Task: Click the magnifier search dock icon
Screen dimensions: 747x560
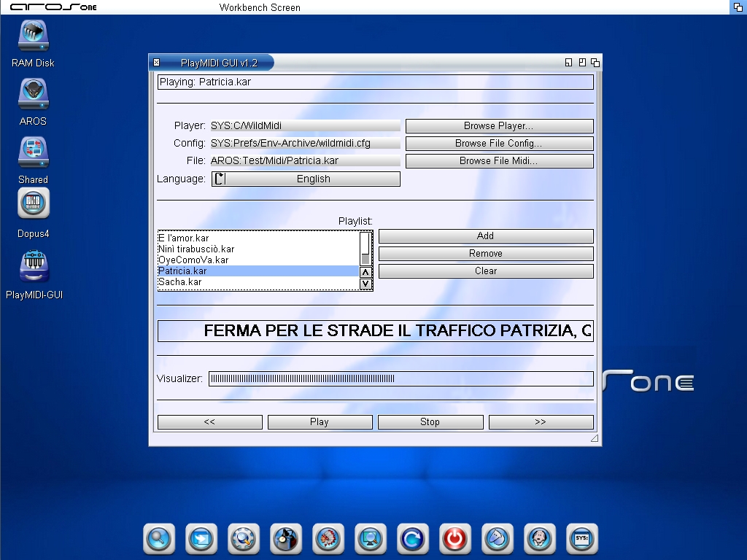Action: point(159,539)
